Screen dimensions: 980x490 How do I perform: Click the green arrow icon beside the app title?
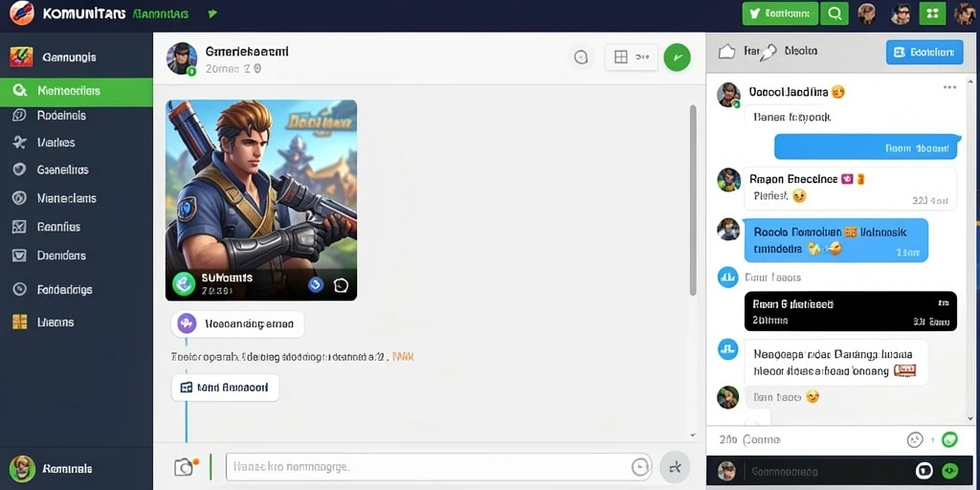tap(212, 13)
